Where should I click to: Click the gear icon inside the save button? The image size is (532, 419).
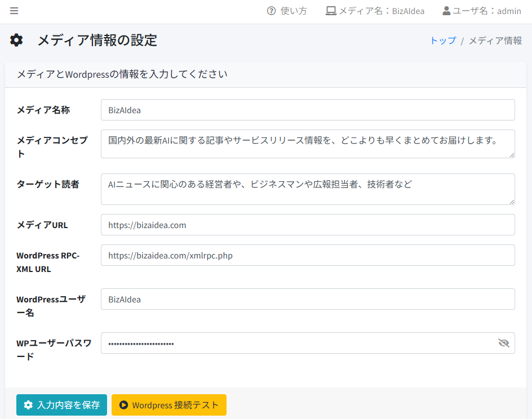click(x=28, y=404)
